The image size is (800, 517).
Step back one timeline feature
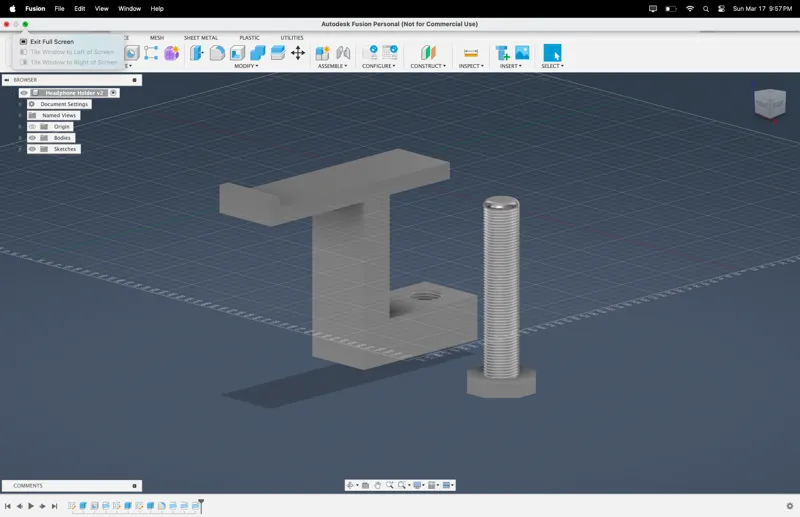[x=19, y=506]
